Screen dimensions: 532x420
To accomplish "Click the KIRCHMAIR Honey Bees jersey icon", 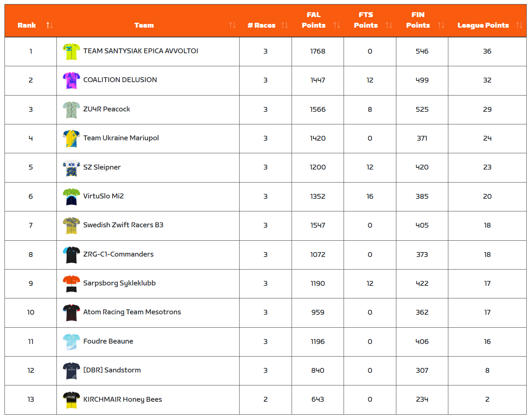I will (x=71, y=400).
